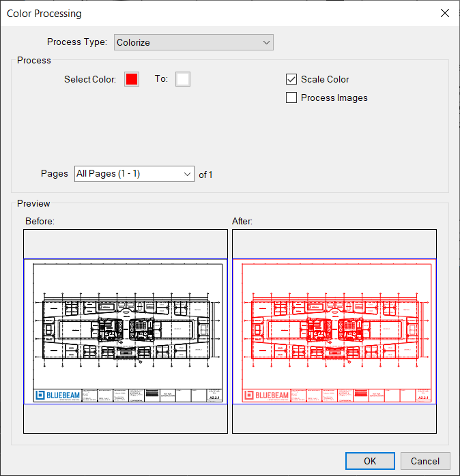Open the Process Type dropdown showing Colorize
The height and width of the screenshot is (476, 460).
194,42
